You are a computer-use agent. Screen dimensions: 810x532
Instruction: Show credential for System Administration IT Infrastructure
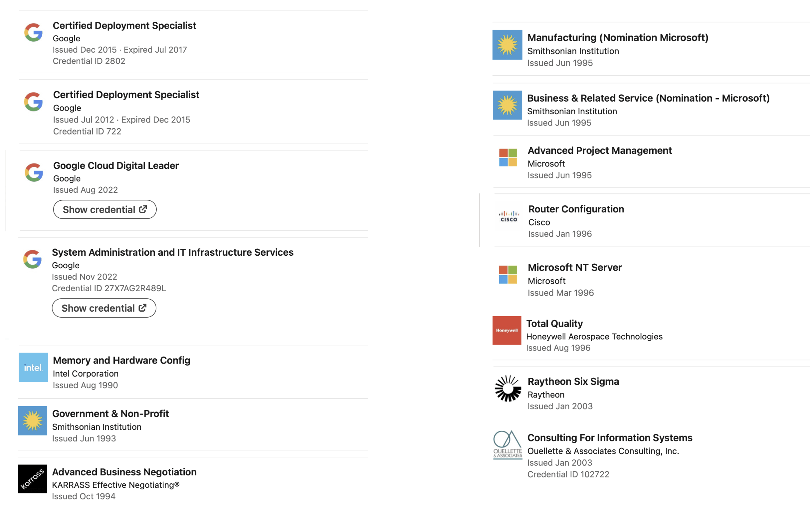(x=104, y=308)
